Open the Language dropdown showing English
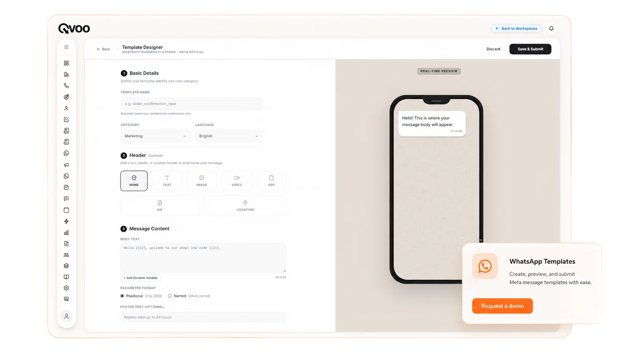644x362 pixels. 229,136
